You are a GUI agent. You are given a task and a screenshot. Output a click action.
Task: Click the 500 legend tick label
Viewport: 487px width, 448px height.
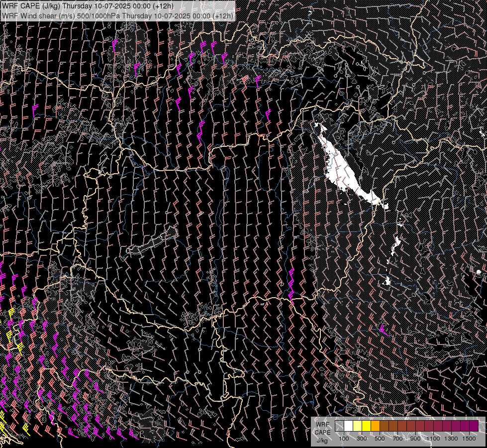(380, 439)
